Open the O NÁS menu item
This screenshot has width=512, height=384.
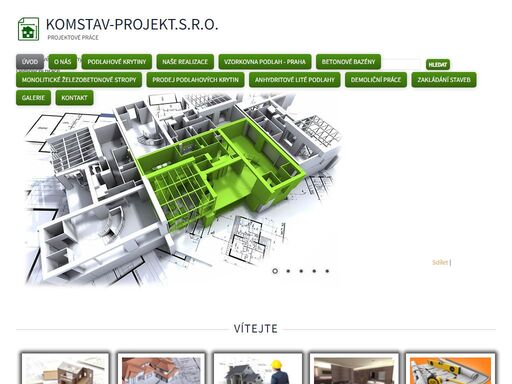(63, 62)
